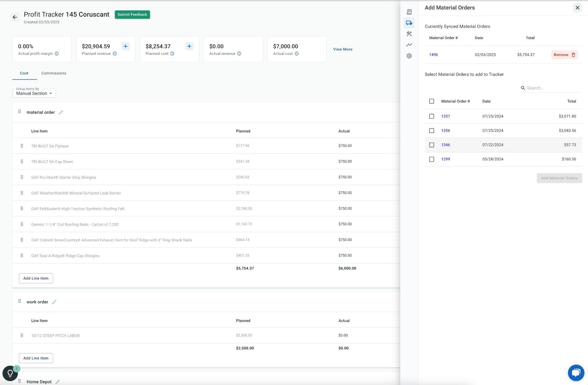Select checkbox for material order 1346
Viewport: 588px width, 385px height.
432,145
